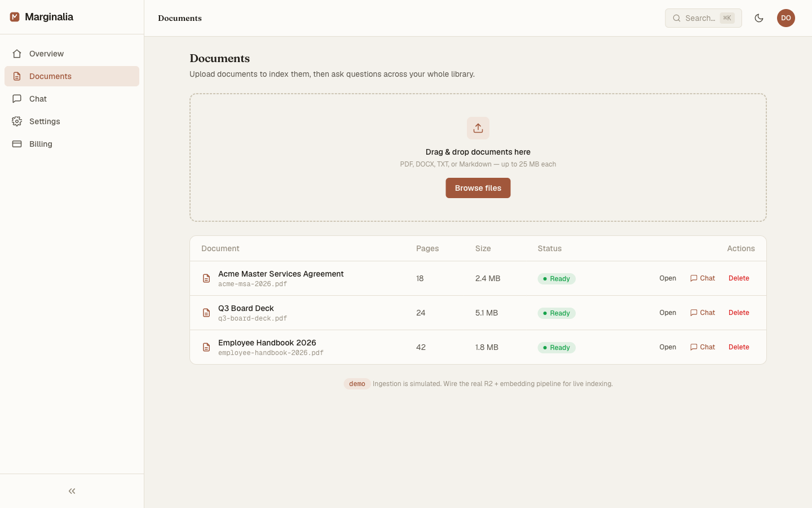Click the Employee Handbook 2026 title
The height and width of the screenshot is (508, 812).
[267, 343]
